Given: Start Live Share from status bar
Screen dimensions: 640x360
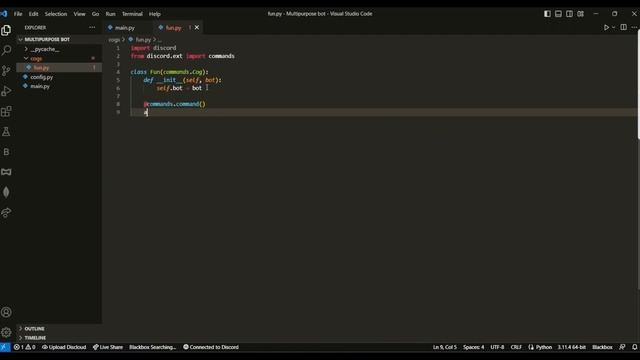Looking at the screenshot, I should (108, 347).
